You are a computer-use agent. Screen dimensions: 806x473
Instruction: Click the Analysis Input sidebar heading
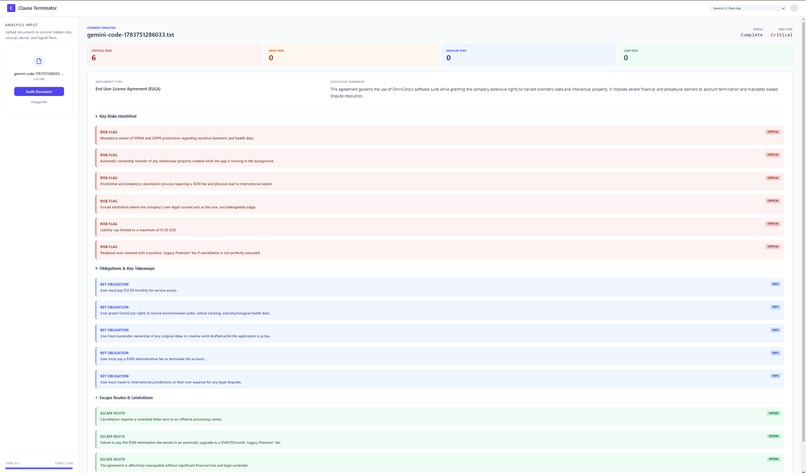point(22,25)
